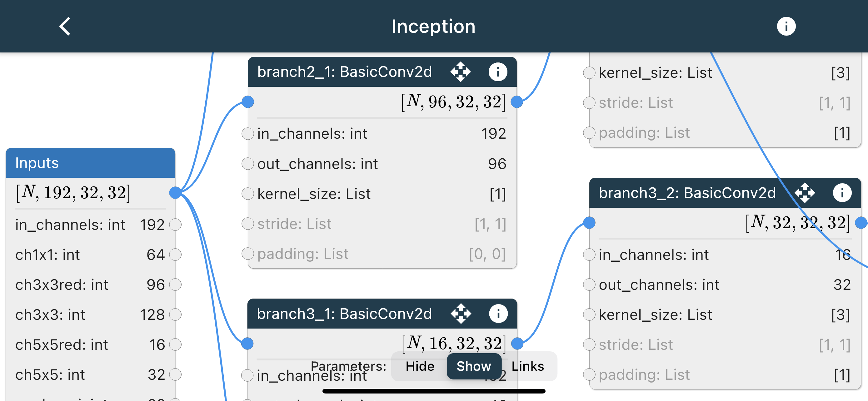Go back using the header chevron
This screenshot has height=401, width=868.
pyautogui.click(x=65, y=26)
